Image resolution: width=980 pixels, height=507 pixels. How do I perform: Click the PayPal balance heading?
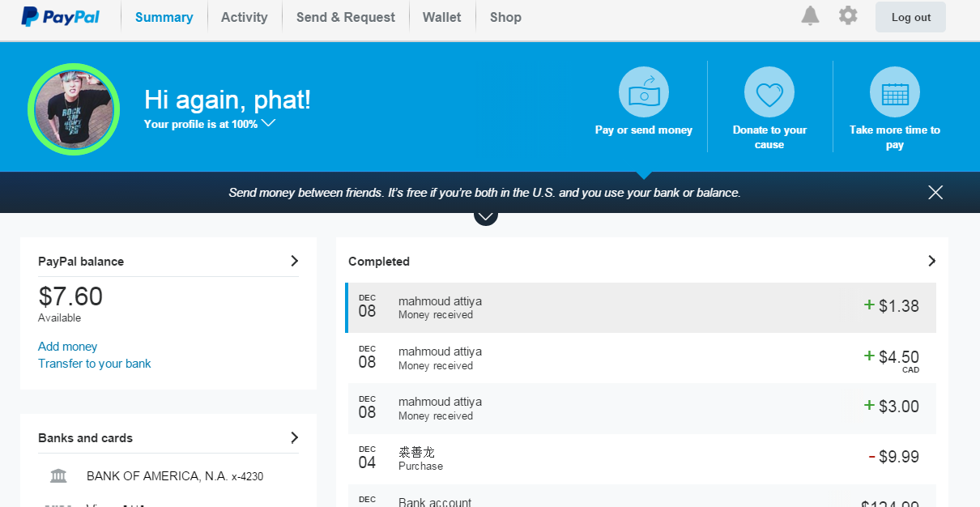click(x=81, y=262)
